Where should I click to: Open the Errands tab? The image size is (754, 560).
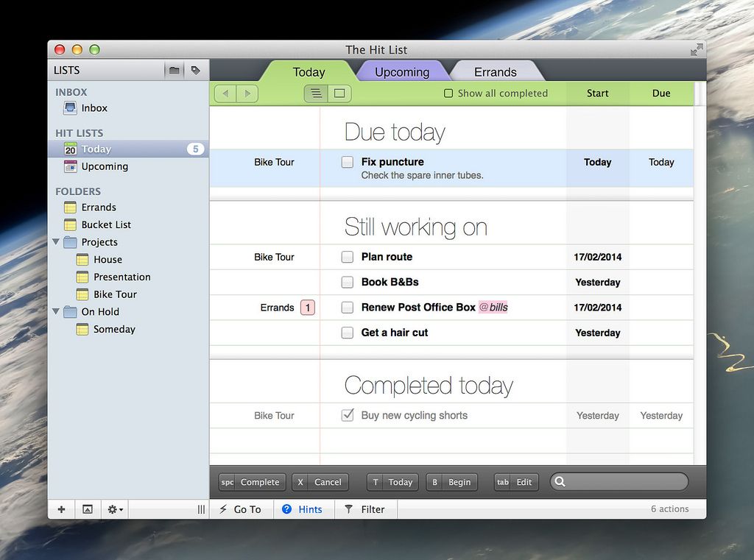pos(495,72)
